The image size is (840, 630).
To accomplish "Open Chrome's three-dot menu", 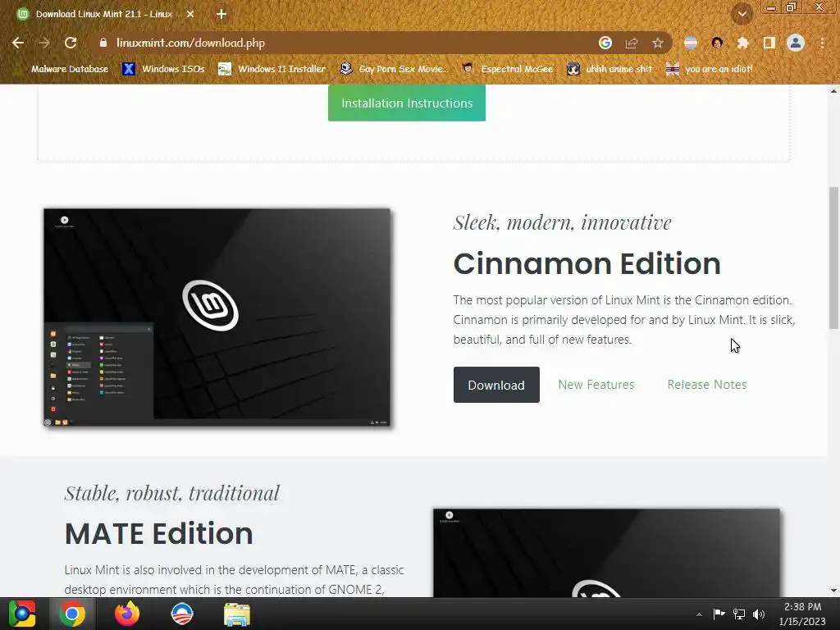I will [x=822, y=43].
